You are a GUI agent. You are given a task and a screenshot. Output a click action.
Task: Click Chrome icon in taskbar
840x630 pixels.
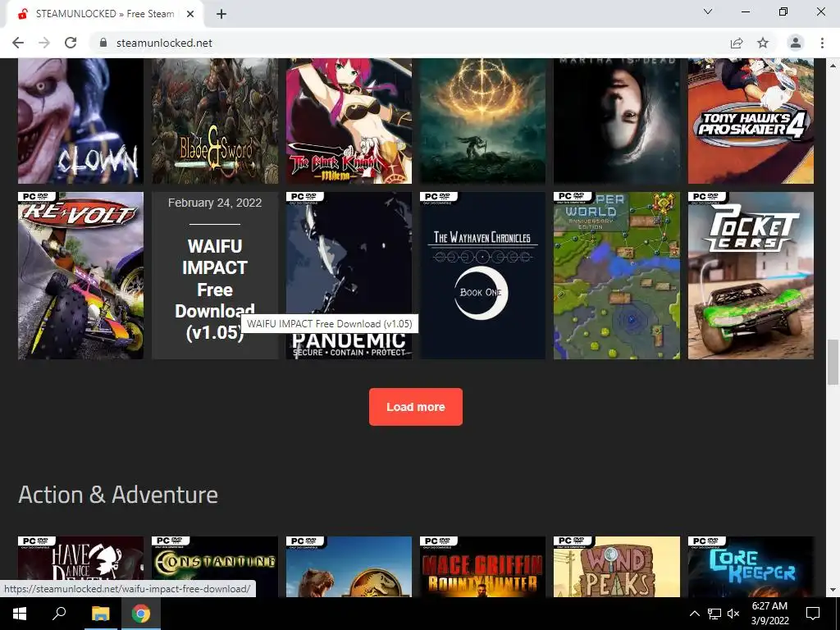pos(141,614)
